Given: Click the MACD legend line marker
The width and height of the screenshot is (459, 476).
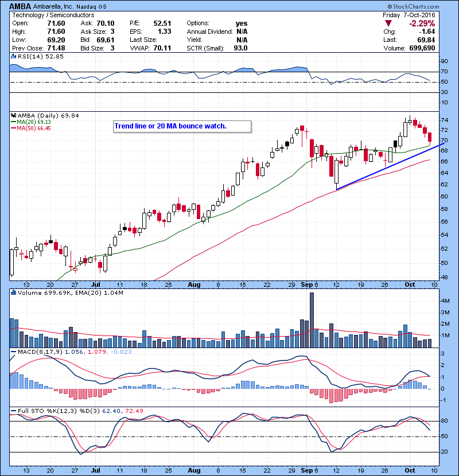Looking at the screenshot, I should [13, 352].
